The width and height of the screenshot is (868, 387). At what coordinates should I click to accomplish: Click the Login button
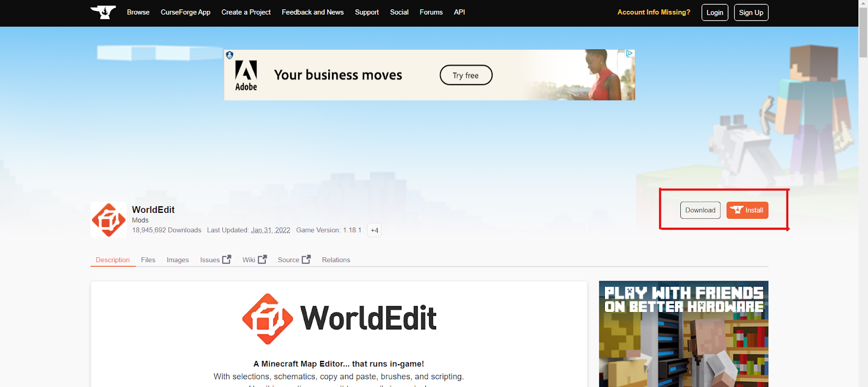point(715,12)
